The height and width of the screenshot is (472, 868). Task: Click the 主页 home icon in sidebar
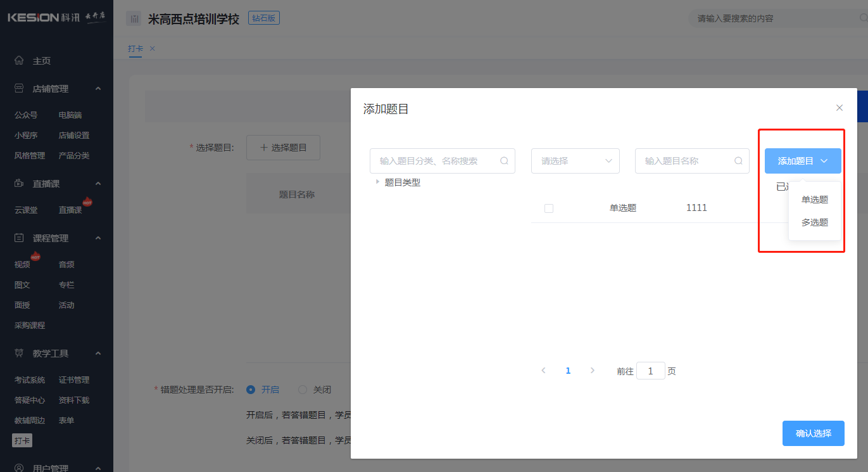pos(19,61)
